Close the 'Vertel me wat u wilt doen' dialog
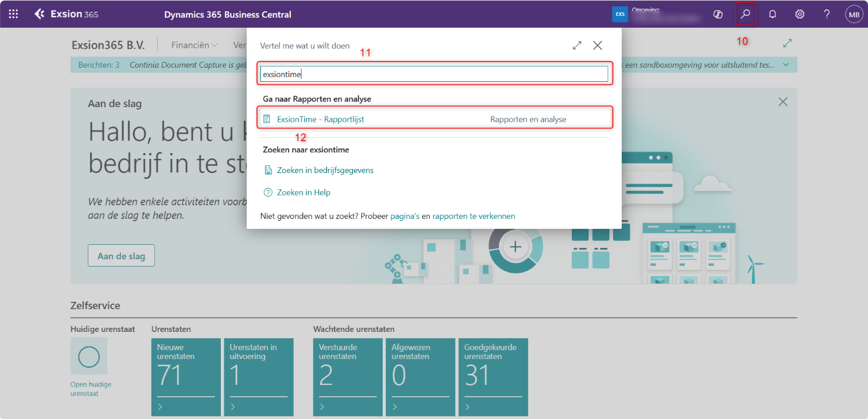 [x=598, y=45]
